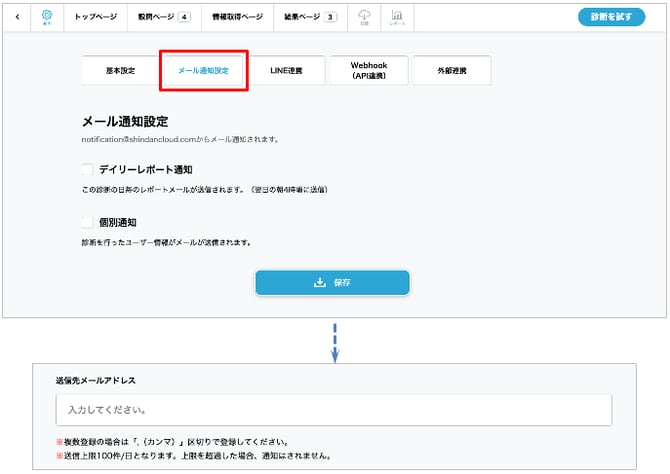Open the 結果ページ tab
670x474 pixels.
point(310,17)
